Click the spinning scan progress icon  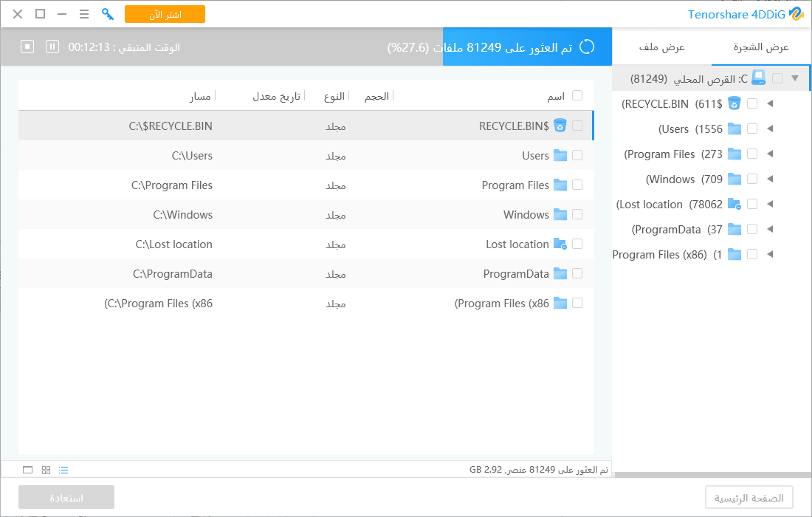587,47
